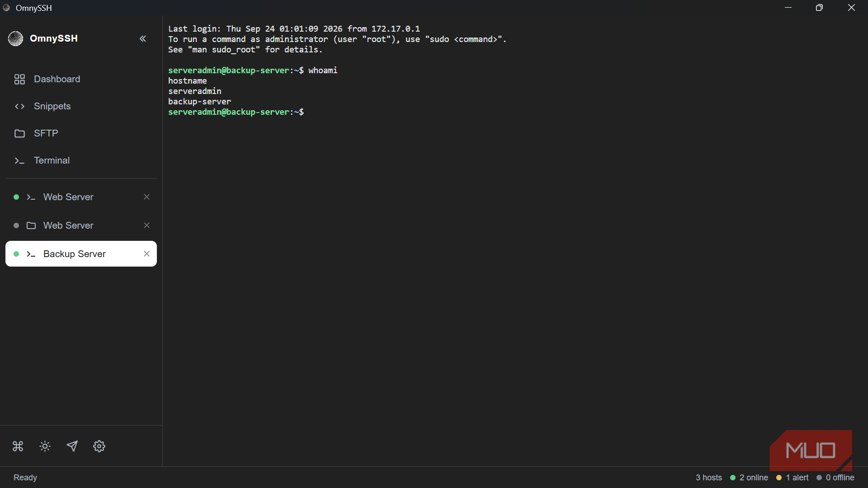This screenshot has width=868, height=488.
Task: Click the 'whoami' command text in terminal
Action: [x=323, y=70]
